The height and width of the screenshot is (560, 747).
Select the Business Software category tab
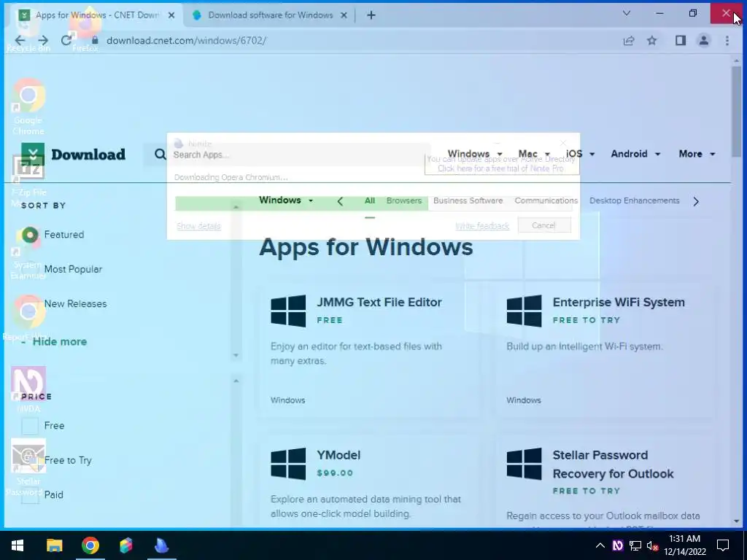[x=468, y=201]
